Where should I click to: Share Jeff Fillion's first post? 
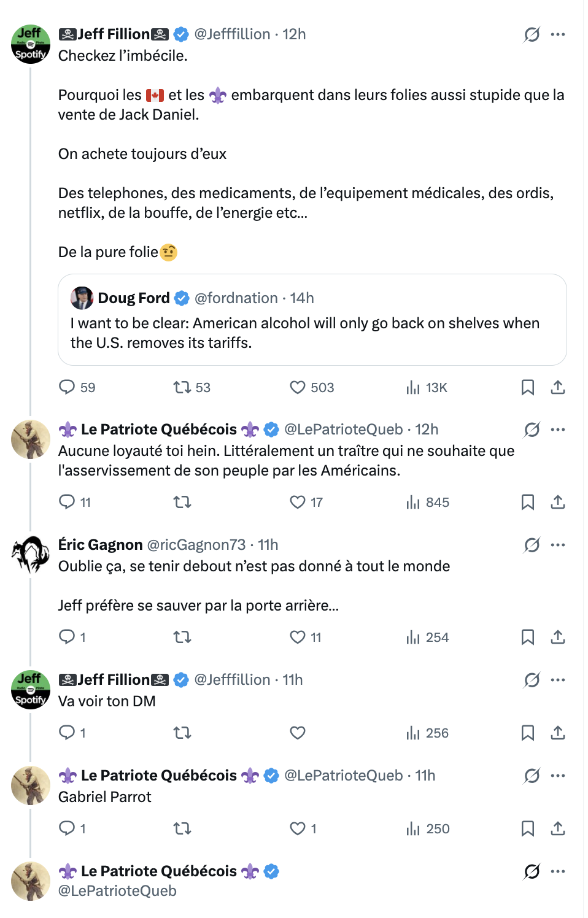click(557, 387)
